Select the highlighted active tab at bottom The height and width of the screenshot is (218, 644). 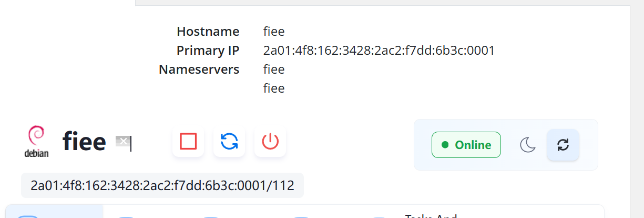click(55, 212)
